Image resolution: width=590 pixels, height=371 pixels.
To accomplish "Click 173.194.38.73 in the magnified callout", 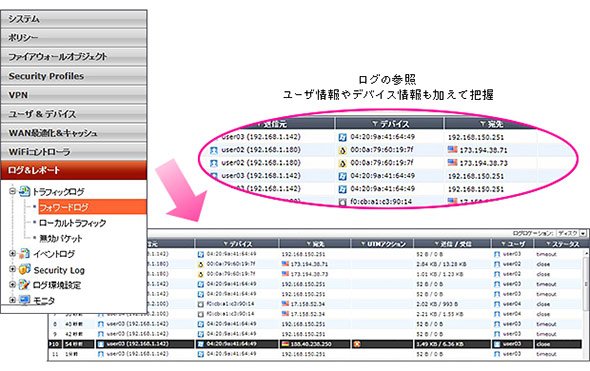I will coord(484,163).
